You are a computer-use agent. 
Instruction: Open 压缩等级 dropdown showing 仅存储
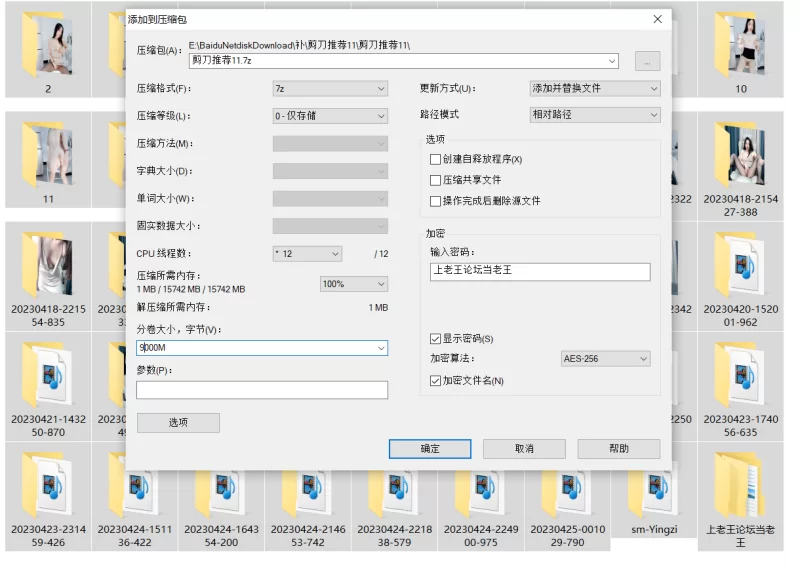[330, 116]
